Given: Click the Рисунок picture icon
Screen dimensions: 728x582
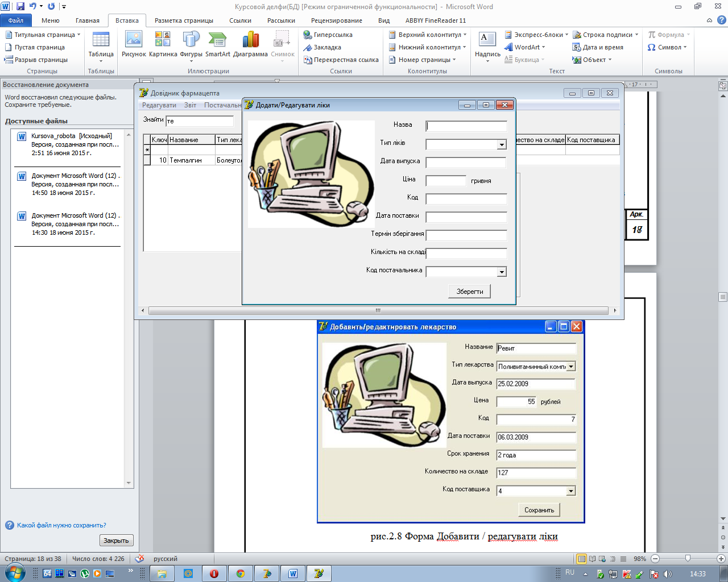Looking at the screenshot, I should click(x=134, y=44).
